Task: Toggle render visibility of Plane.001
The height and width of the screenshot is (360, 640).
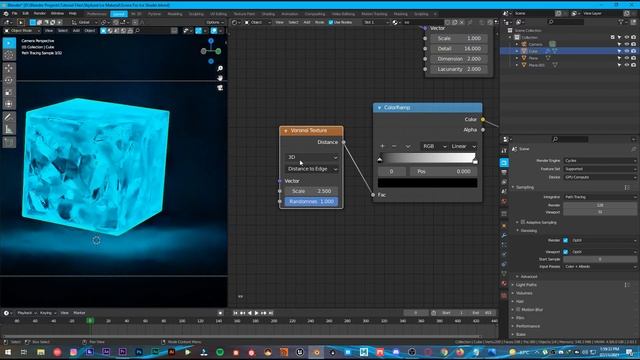Action: pos(633,65)
